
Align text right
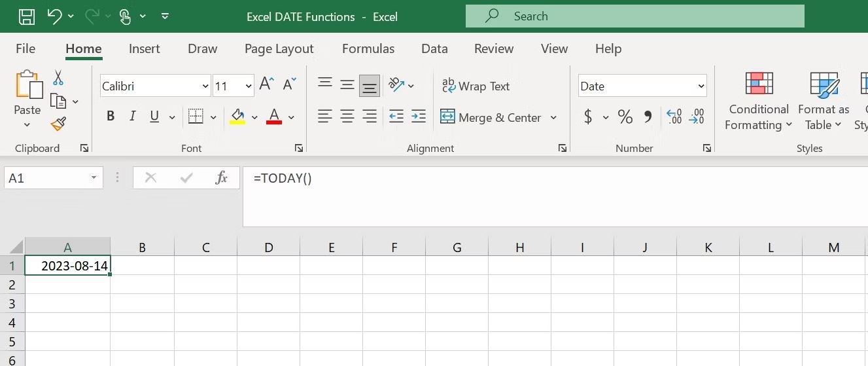pyautogui.click(x=370, y=117)
